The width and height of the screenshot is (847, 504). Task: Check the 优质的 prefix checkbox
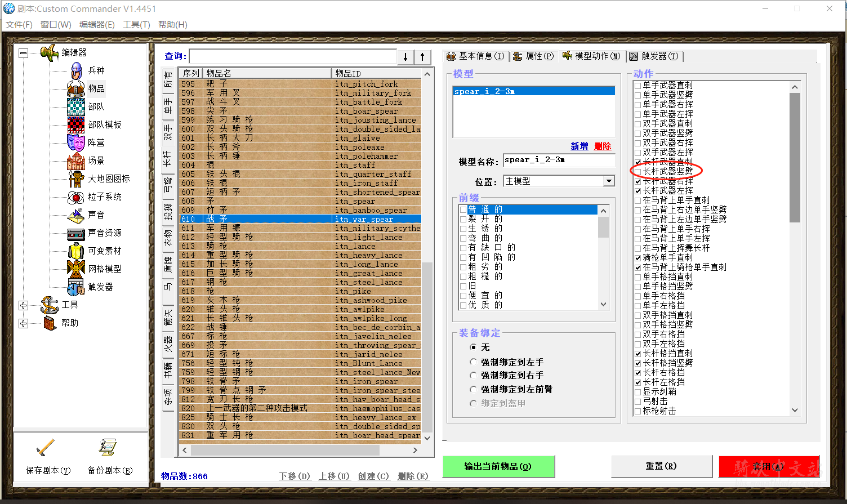463,305
